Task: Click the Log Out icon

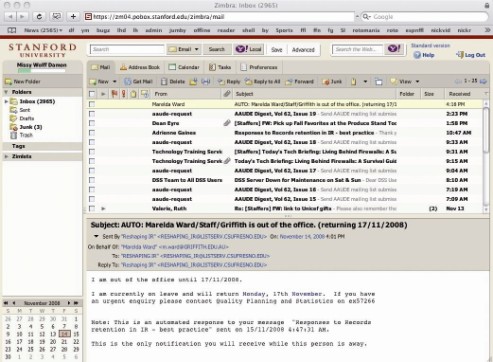Action: pyautogui.click(x=460, y=55)
